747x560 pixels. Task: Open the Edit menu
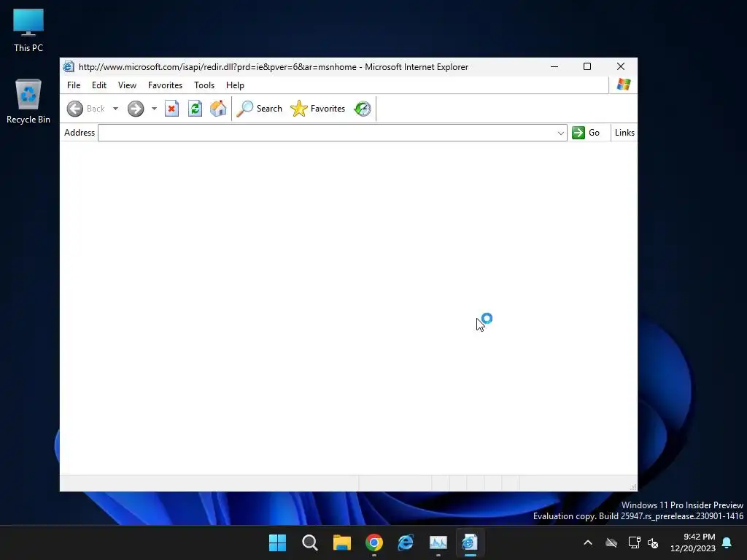coord(99,85)
